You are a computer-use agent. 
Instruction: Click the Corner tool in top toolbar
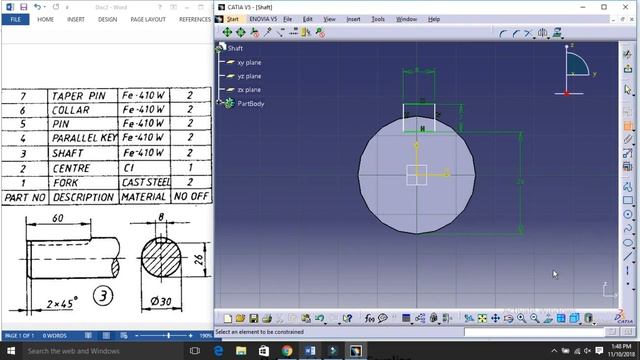503,33
